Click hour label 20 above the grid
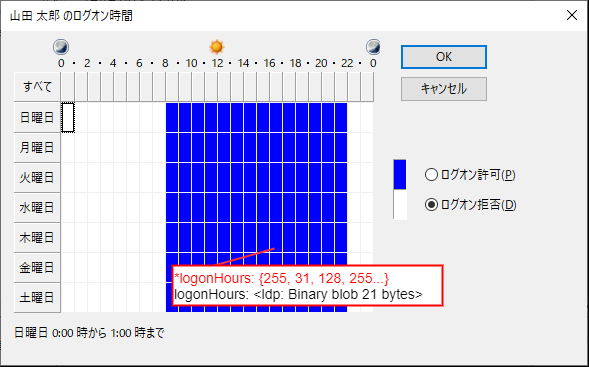589x367 pixels. point(321,63)
